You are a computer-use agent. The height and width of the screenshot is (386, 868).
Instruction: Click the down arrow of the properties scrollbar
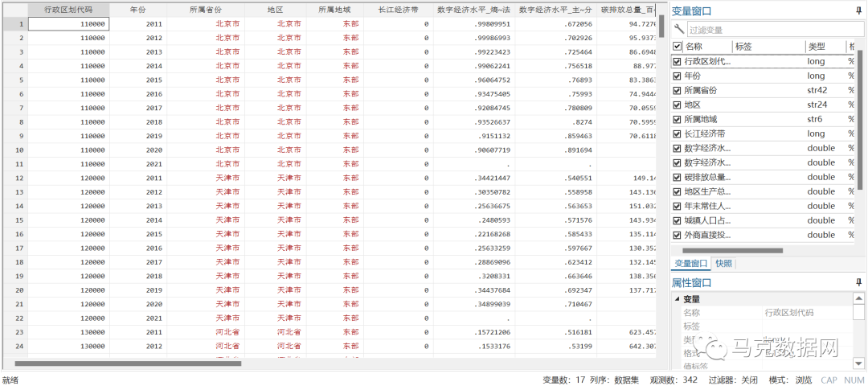pos(858,363)
